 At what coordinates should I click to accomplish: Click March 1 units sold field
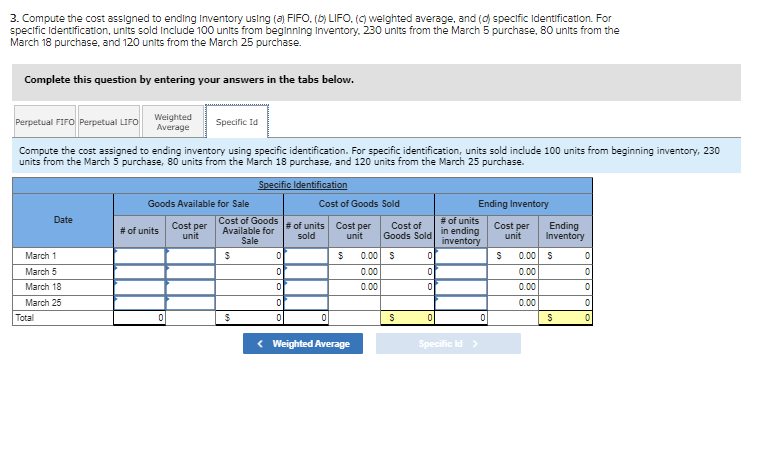(306, 256)
